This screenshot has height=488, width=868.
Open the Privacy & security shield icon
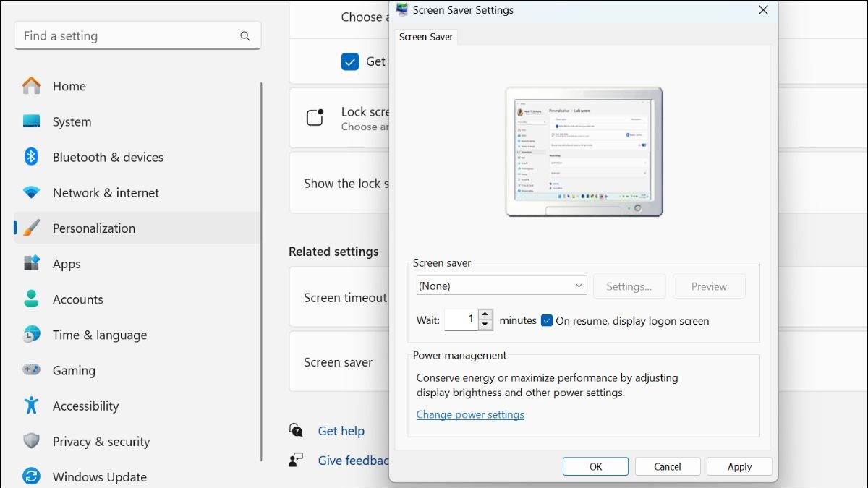pyautogui.click(x=31, y=441)
